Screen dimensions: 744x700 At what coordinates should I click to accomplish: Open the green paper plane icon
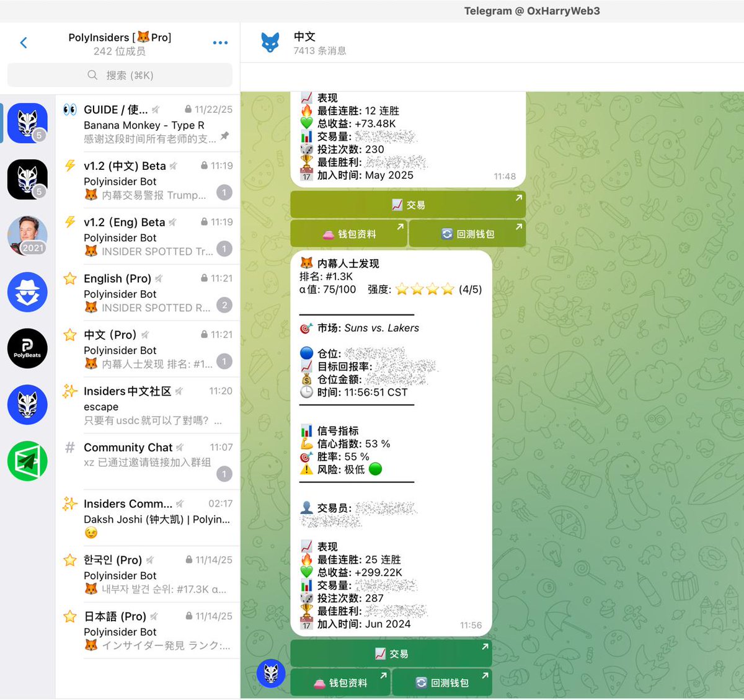coord(27,461)
